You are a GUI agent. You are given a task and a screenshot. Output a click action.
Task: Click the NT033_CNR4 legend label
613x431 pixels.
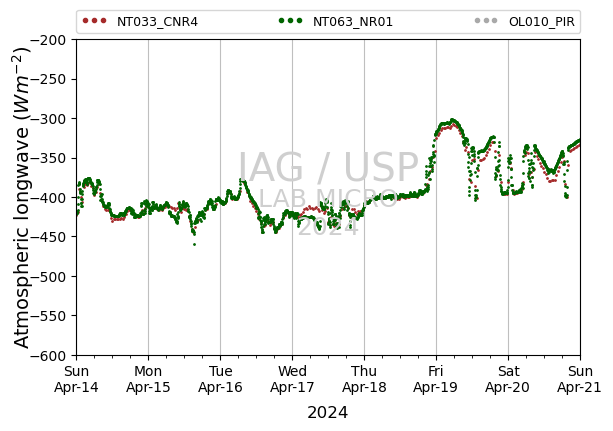coord(157,22)
